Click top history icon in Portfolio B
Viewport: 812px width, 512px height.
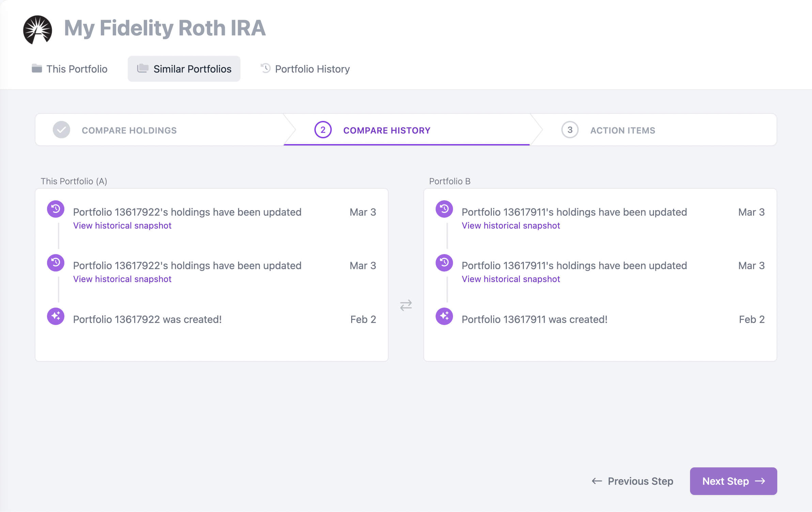[444, 209]
